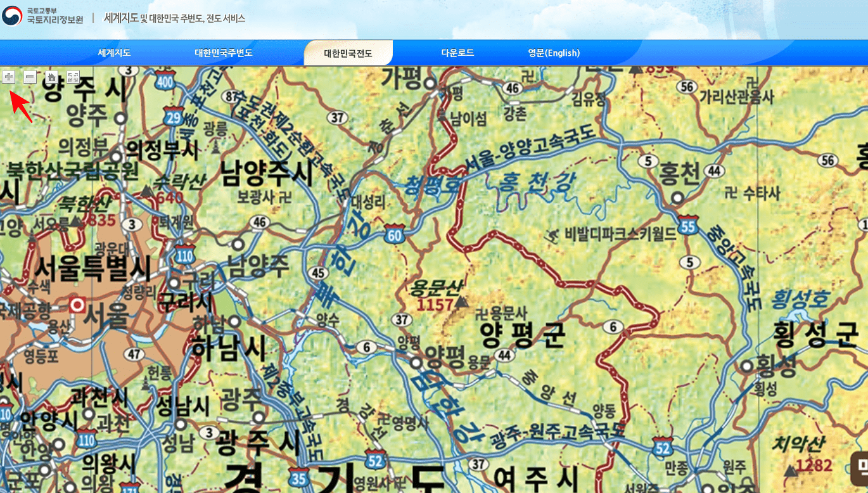Click the red Seoul capital marker
Image resolution: width=868 pixels, height=493 pixels.
coord(78,305)
